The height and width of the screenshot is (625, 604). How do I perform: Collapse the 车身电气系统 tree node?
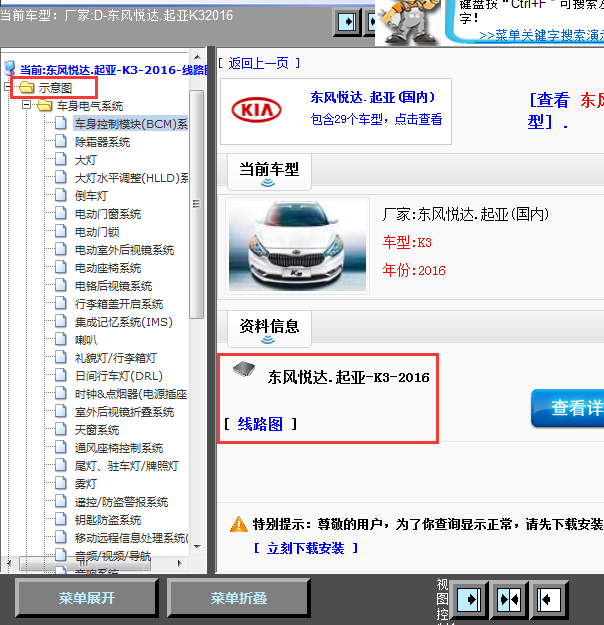point(26,105)
